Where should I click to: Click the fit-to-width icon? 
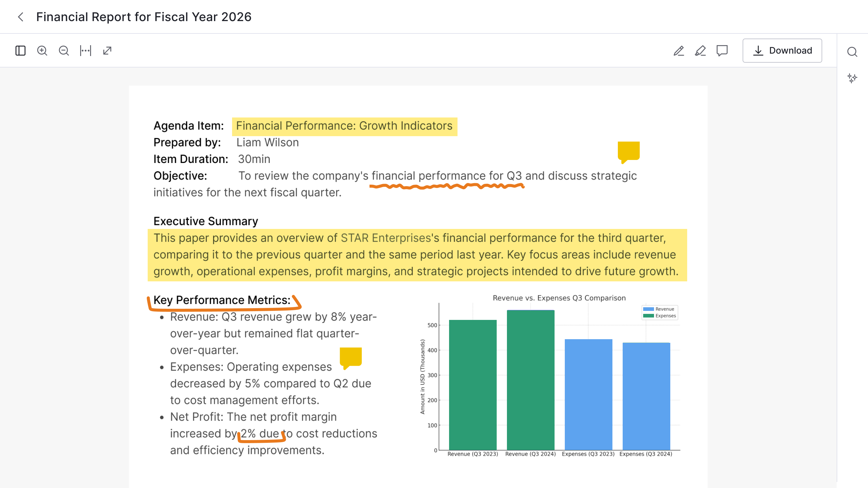point(86,51)
